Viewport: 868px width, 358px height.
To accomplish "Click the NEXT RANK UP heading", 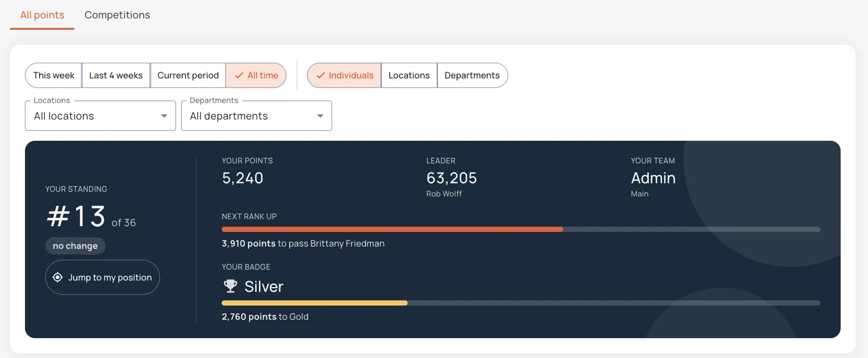I will pos(249,216).
